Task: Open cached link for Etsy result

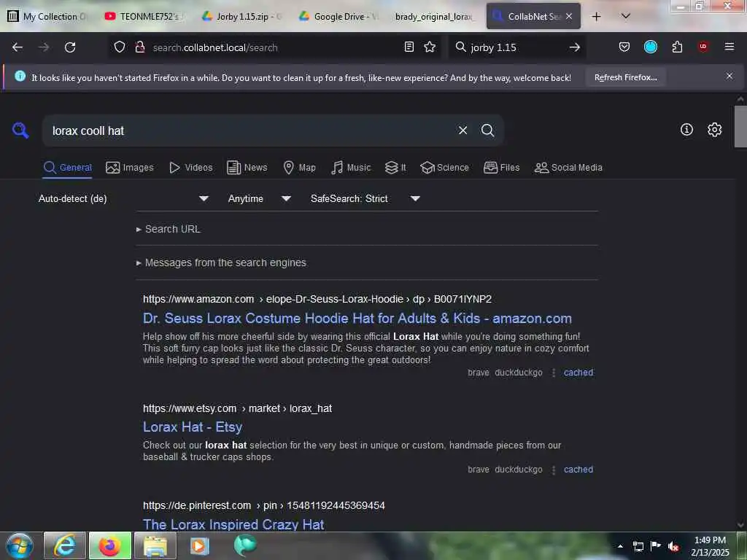Action: point(578,469)
